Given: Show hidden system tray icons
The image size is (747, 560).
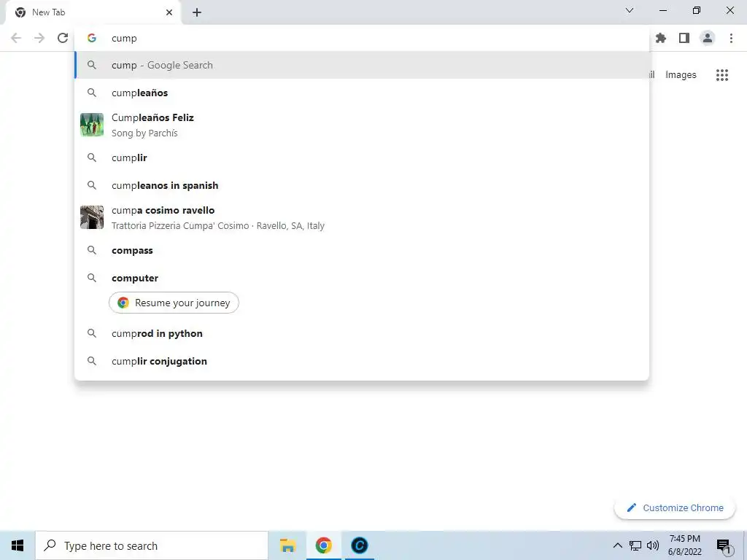Looking at the screenshot, I should tap(617, 545).
